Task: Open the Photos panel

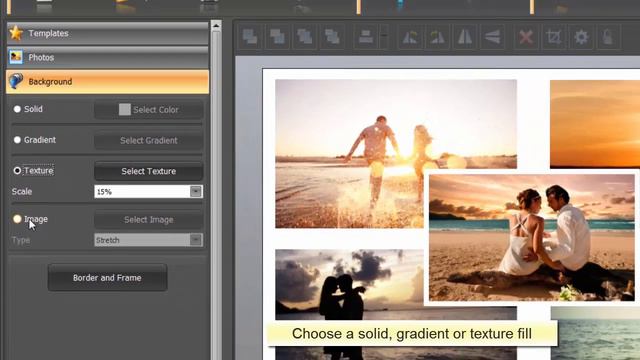Action: (x=107, y=58)
